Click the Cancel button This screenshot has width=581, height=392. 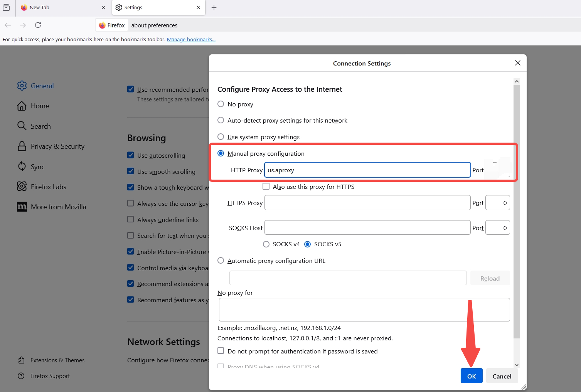click(502, 376)
